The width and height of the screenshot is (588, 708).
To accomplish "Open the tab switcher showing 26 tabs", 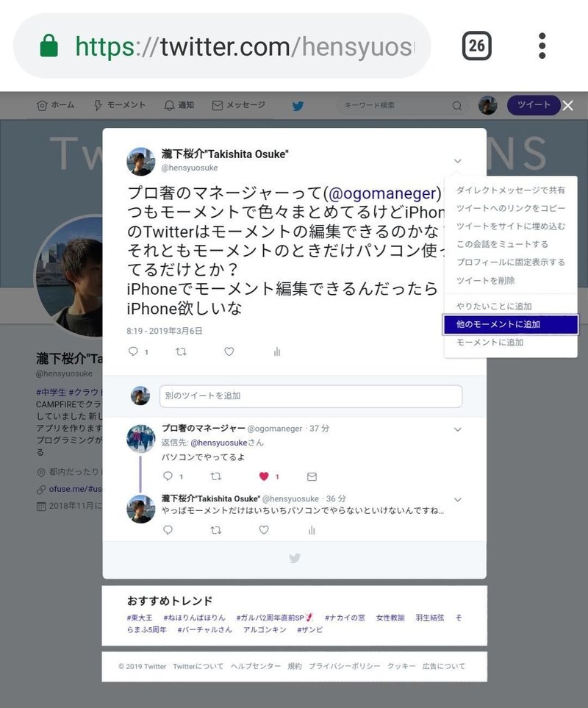I will [476, 46].
